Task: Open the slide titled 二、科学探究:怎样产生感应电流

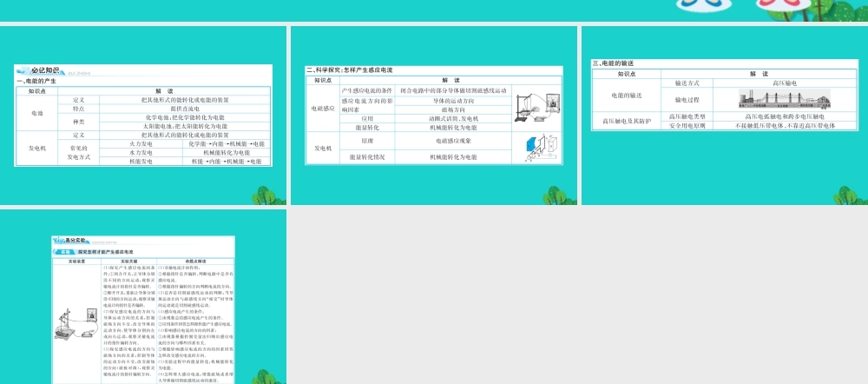Action: (433, 116)
